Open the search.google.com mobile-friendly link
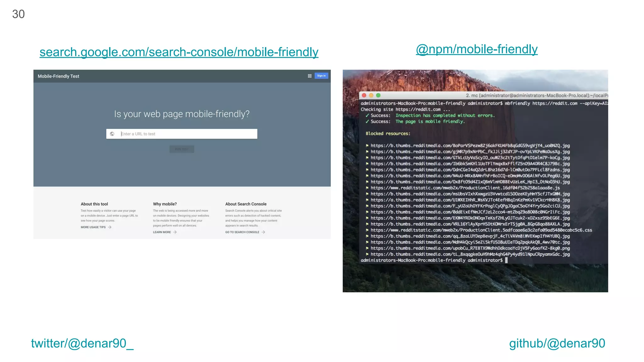The image size is (644, 362). [x=179, y=52]
